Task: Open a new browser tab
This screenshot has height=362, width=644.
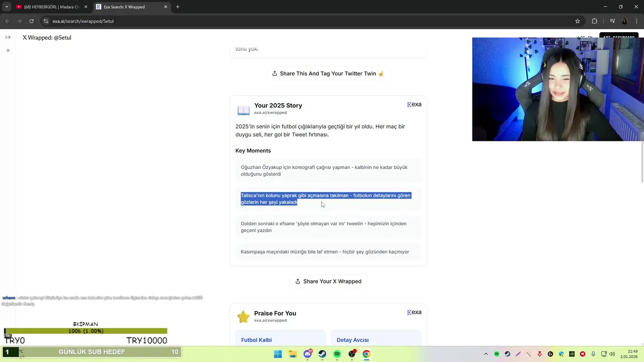Action: coord(178,7)
